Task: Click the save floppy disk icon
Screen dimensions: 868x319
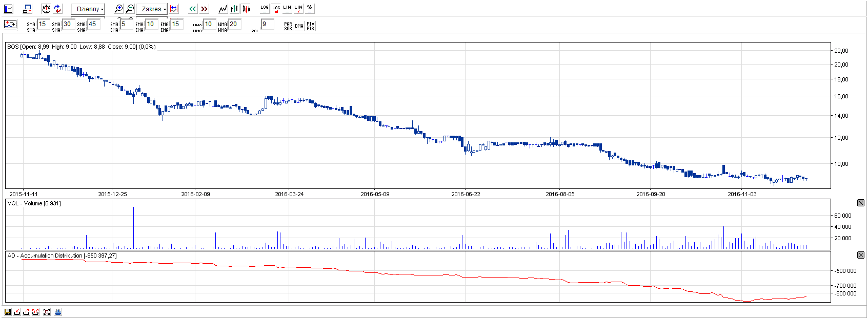Action: [x=8, y=312]
